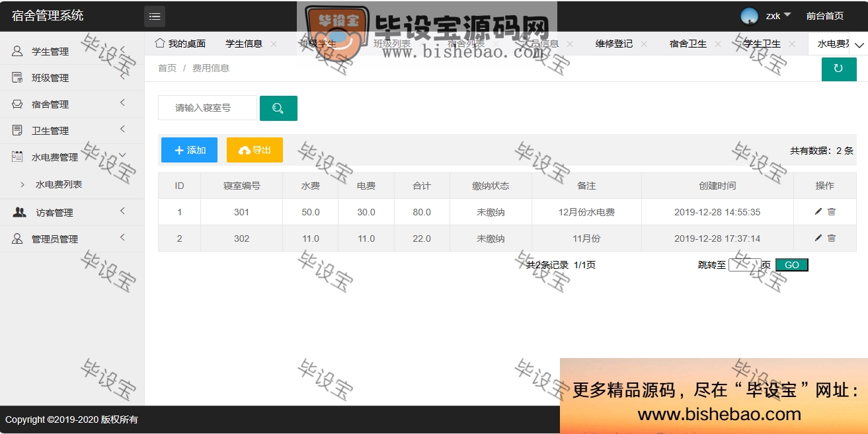Click the 寝室编号 column header
The image size is (868, 434).
tap(242, 186)
